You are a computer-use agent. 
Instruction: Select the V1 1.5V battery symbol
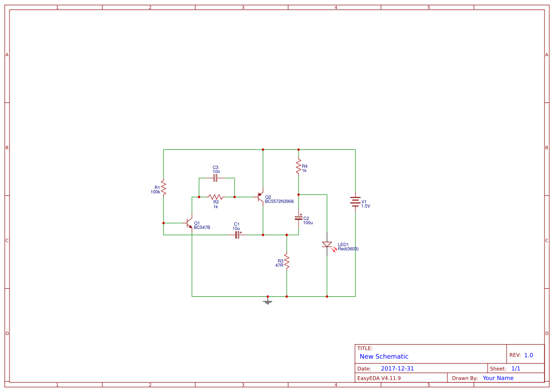pyautogui.click(x=355, y=201)
